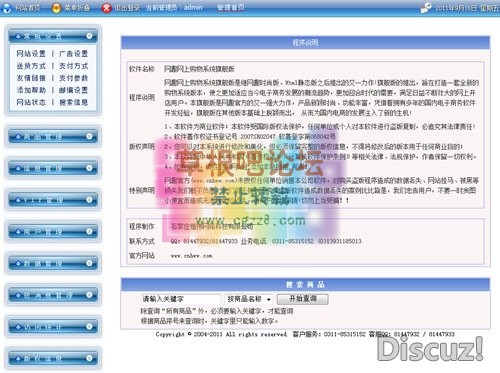Open 支付参数 in the sidebar
Viewport: 500px width, 373px height.
click(x=73, y=78)
